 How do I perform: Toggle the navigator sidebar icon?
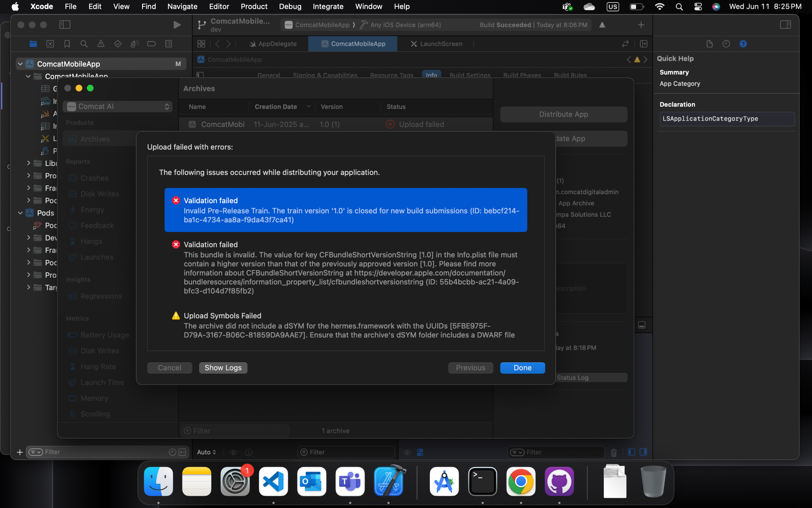tap(65, 25)
